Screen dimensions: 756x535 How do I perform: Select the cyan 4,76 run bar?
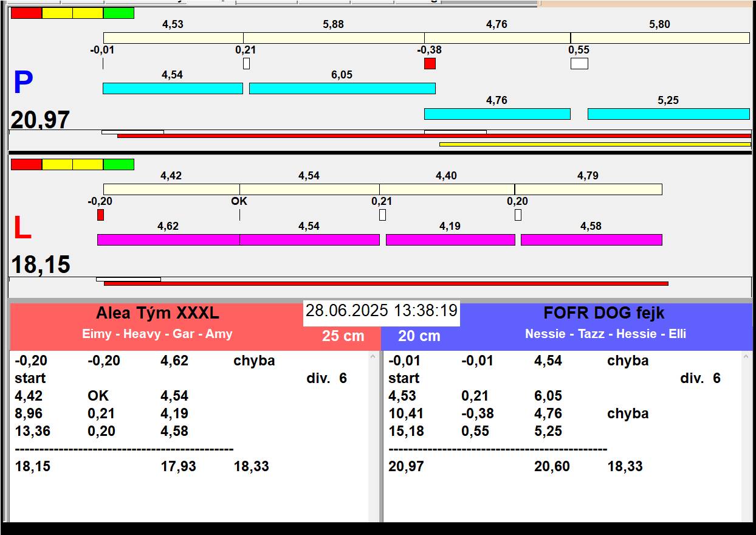tap(497, 114)
